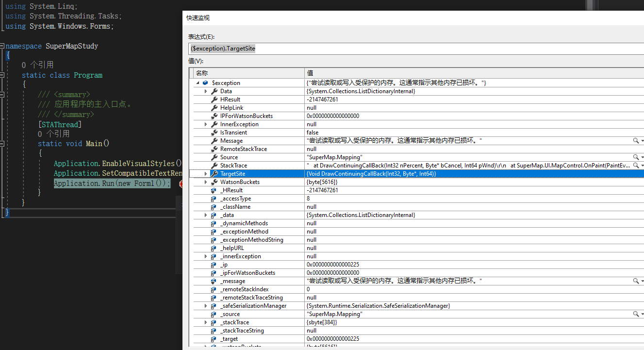Expand the Data property node

pos(206,91)
